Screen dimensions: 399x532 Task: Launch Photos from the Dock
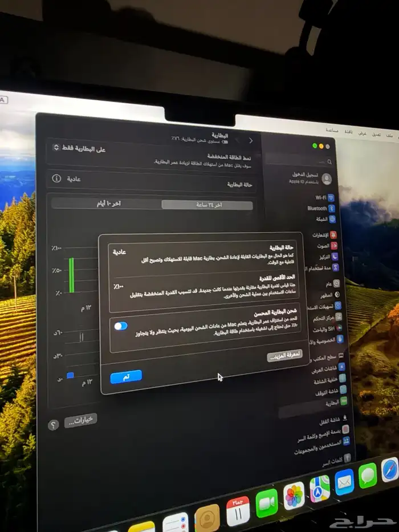(x=294, y=496)
